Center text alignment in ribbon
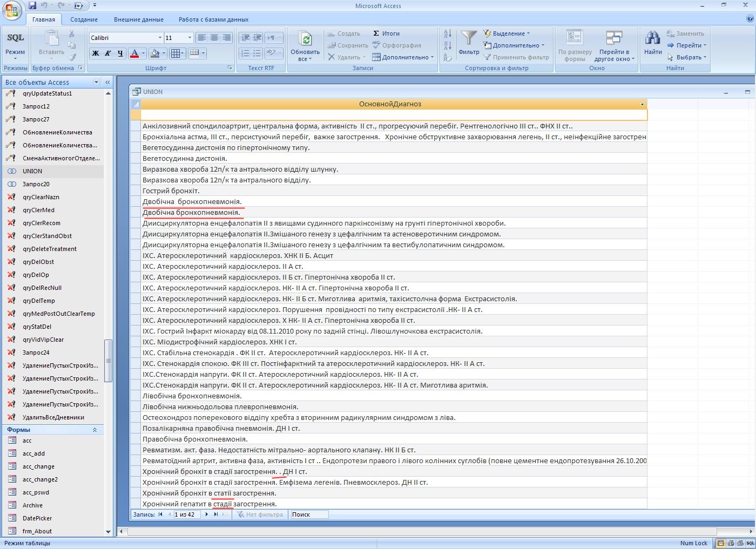This screenshot has width=756, height=549. click(x=214, y=38)
